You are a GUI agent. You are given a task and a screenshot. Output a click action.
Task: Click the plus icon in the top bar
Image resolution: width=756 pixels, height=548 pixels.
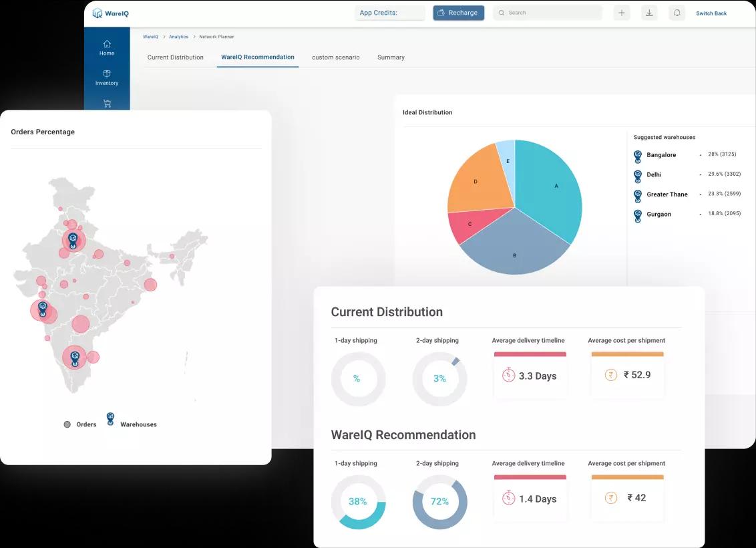coord(622,13)
